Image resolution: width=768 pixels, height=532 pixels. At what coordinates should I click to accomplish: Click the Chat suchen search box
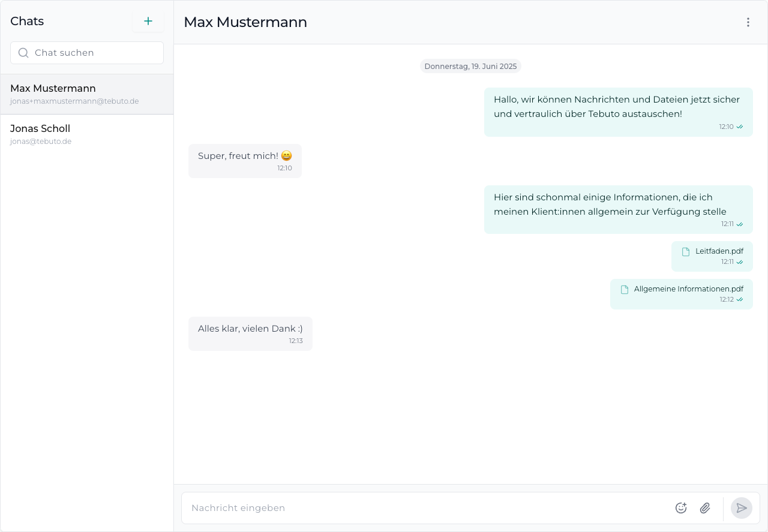pyautogui.click(x=86, y=53)
